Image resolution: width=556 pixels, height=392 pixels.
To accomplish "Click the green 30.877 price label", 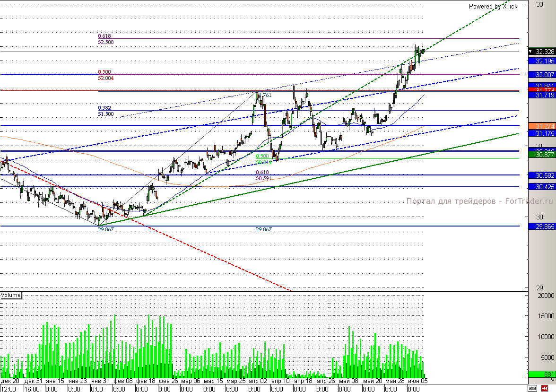I will 542,155.
